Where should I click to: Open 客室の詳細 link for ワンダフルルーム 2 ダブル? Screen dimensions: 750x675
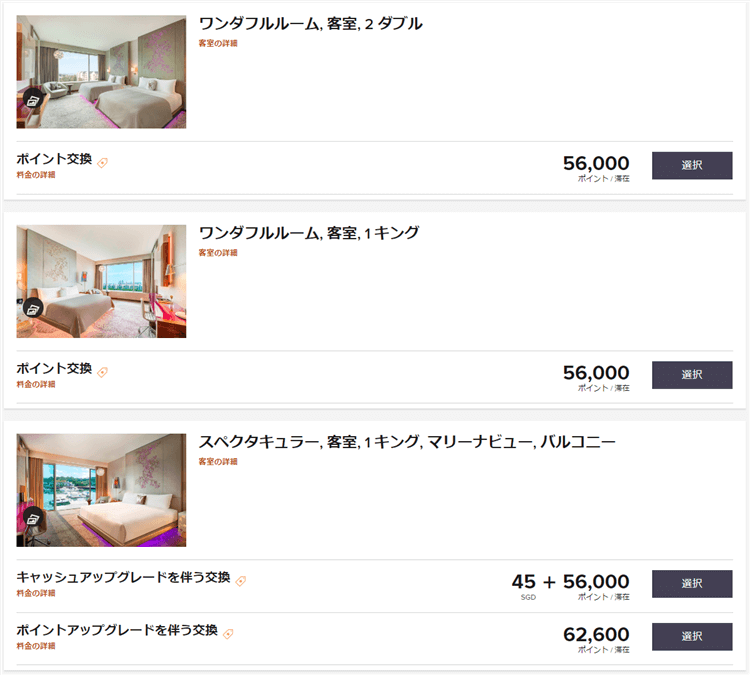217,44
